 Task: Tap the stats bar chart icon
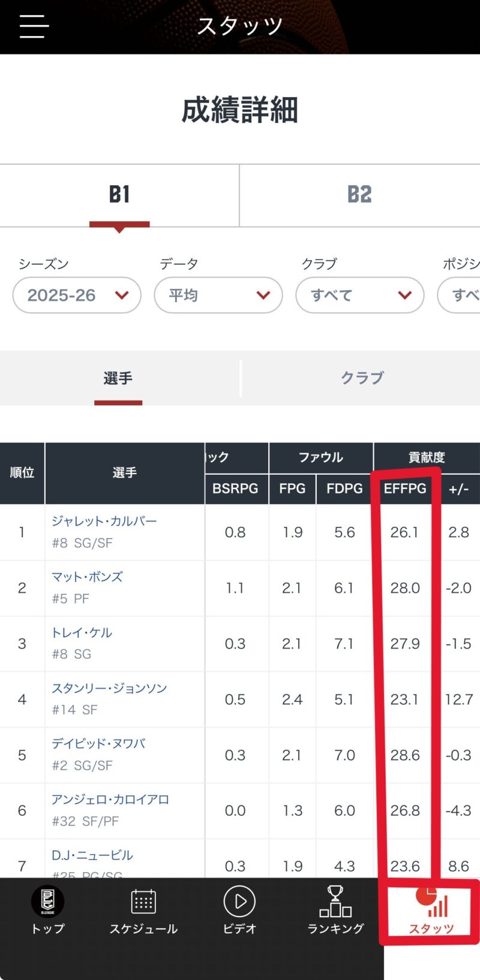[x=437, y=906]
